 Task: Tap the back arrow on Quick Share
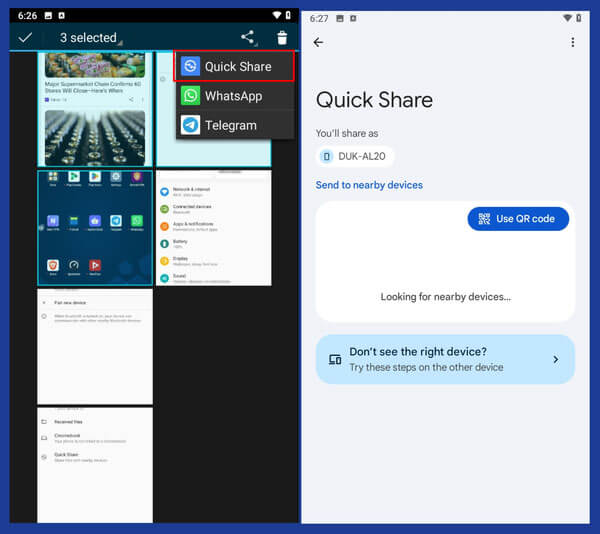tap(318, 42)
